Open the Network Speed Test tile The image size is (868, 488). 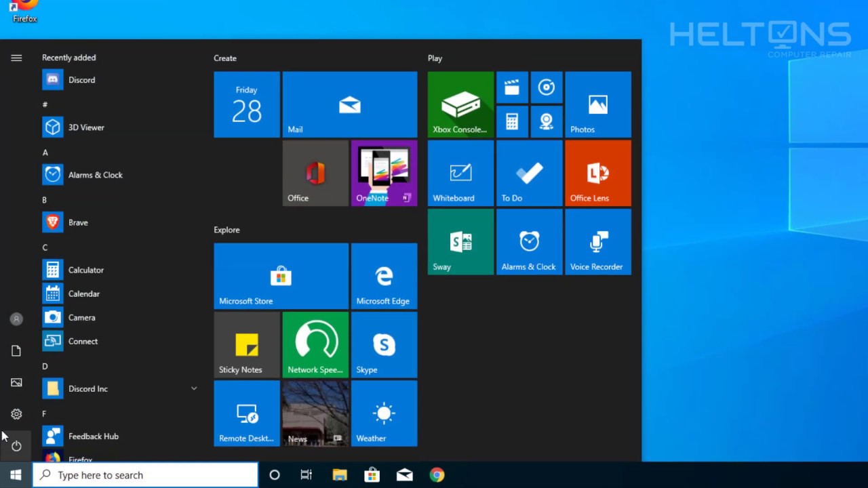[x=315, y=344]
